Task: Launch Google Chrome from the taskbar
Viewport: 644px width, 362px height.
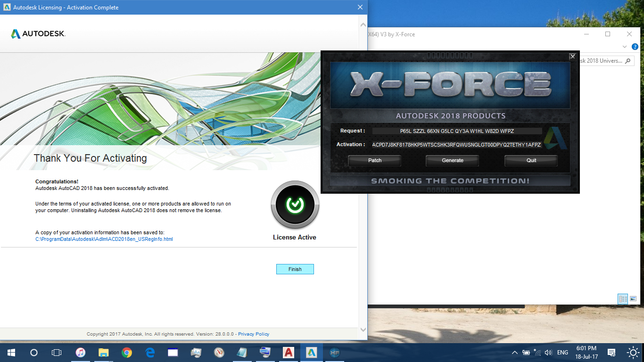Action: tap(127, 353)
